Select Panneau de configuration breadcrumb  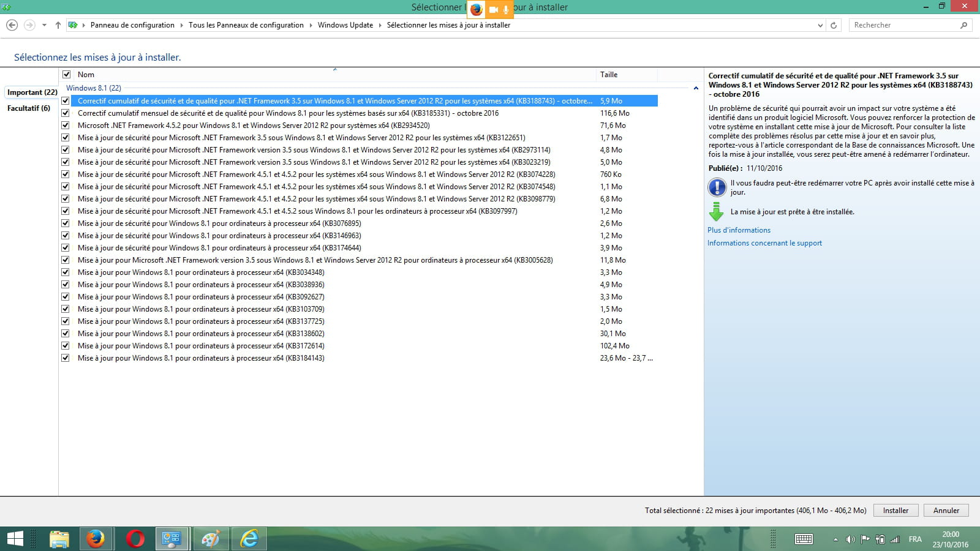point(132,25)
